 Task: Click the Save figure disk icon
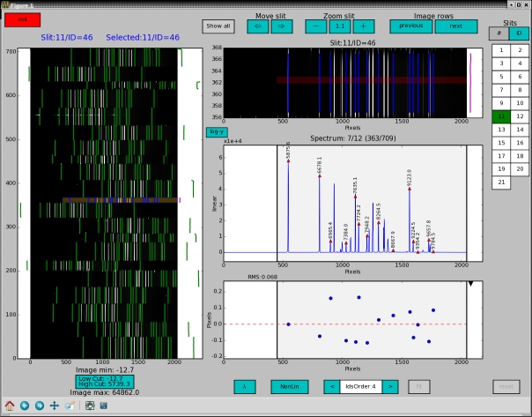point(103,406)
